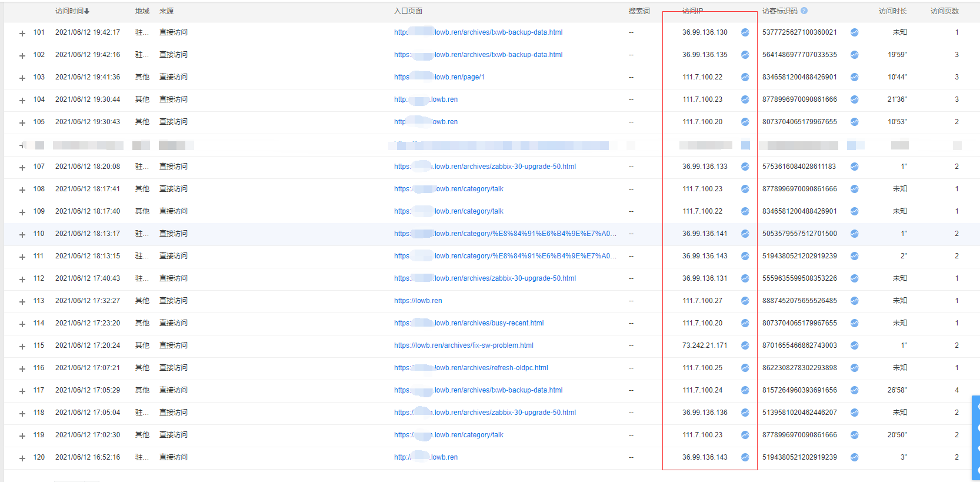Image resolution: width=980 pixels, height=482 pixels.
Task: Open the IP trend icon in row 117
Action: pyautogui.click(x=745, y=390)
